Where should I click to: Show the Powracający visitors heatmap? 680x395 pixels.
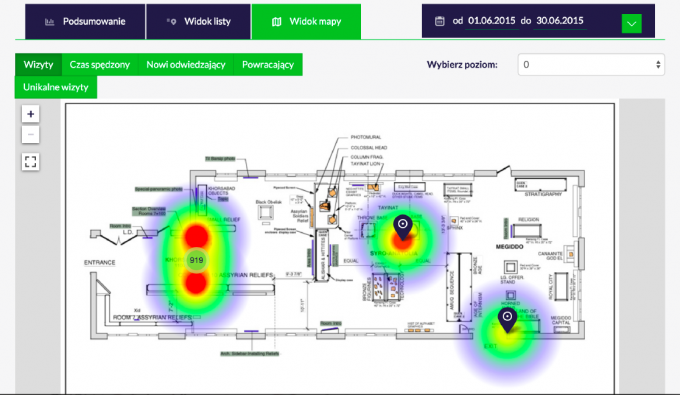268,65
